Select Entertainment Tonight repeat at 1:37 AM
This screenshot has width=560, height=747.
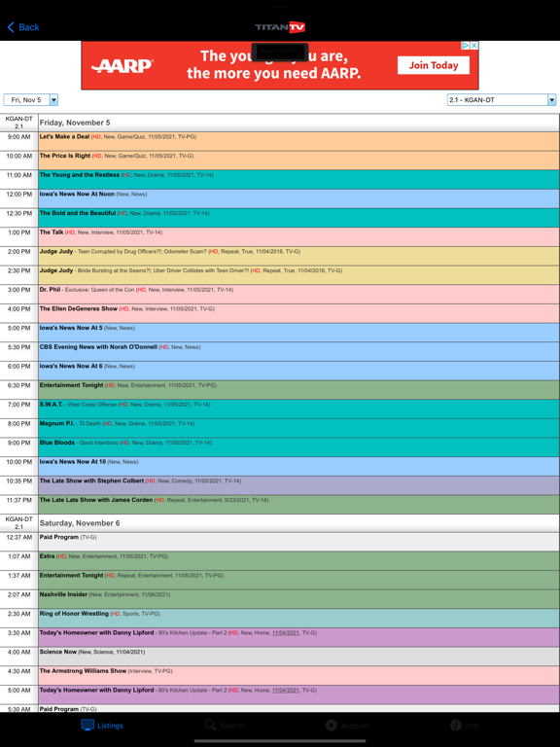pos(298,580)
